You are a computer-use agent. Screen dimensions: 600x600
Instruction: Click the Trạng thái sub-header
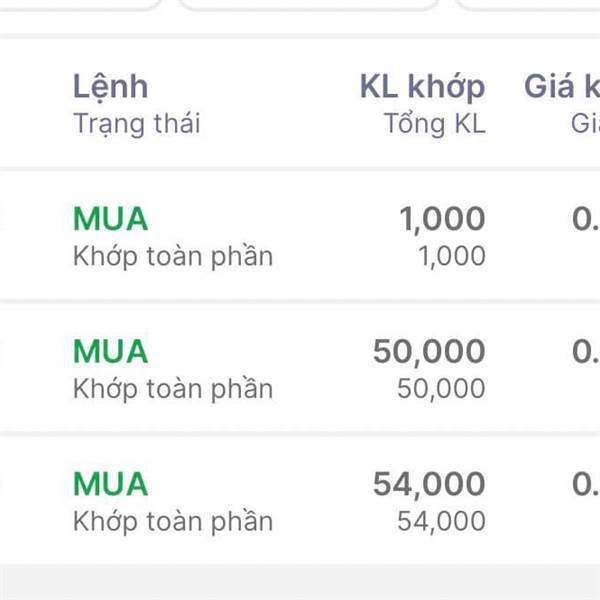[x=137, y=124]
